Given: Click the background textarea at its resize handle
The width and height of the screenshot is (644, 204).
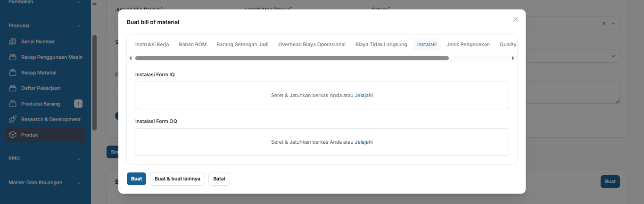Looking at the screenshot, I should click(x=618, y=100).
